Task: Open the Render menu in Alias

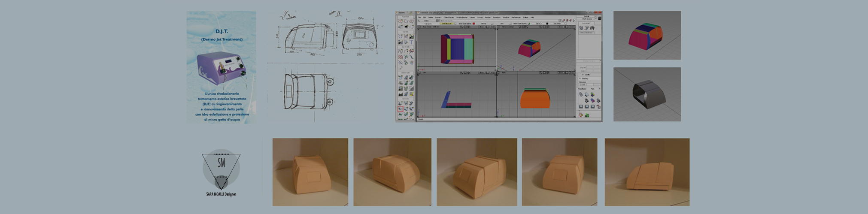Action: [x=488, y=18]
